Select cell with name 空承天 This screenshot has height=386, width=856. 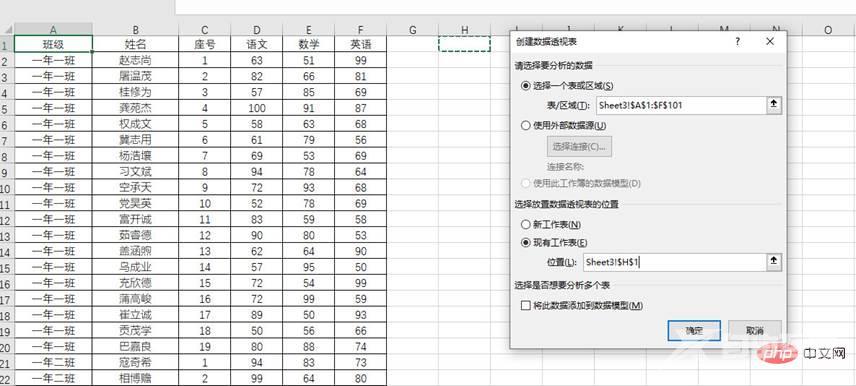click(135, 188)
